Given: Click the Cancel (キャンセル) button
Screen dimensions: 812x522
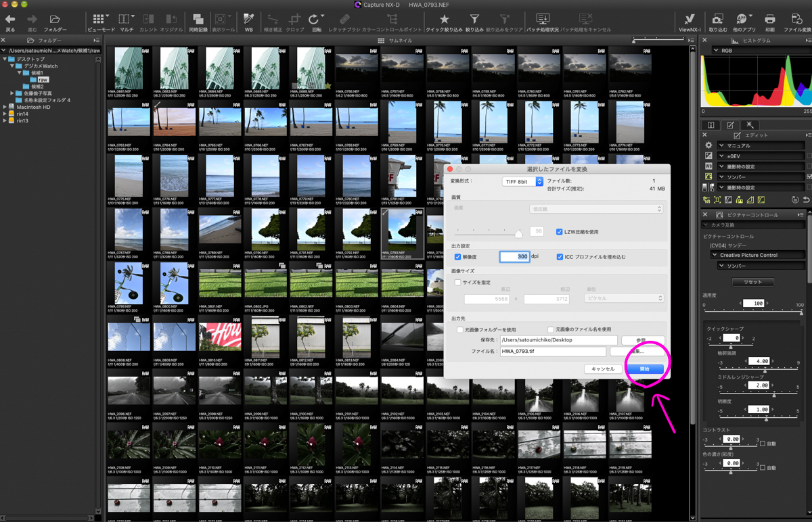Looking at the screenshot, I should (x=602, y=369).
